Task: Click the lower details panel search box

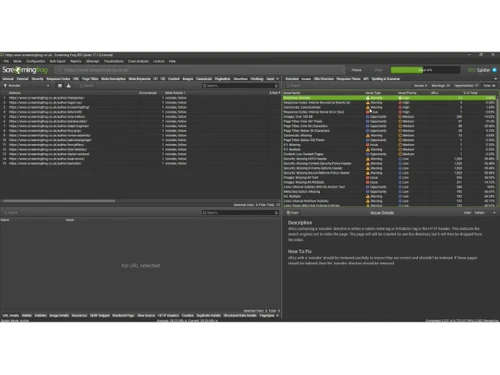Action: [x=240, y=213]
